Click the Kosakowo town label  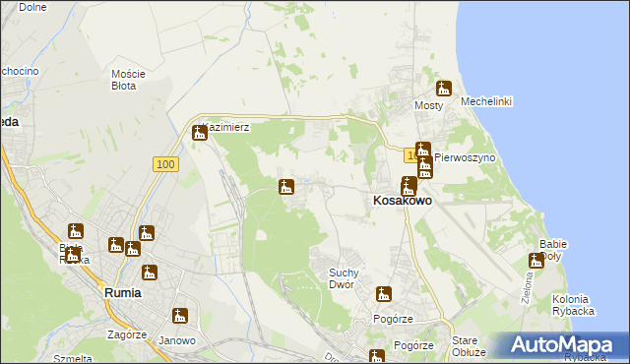403,201
